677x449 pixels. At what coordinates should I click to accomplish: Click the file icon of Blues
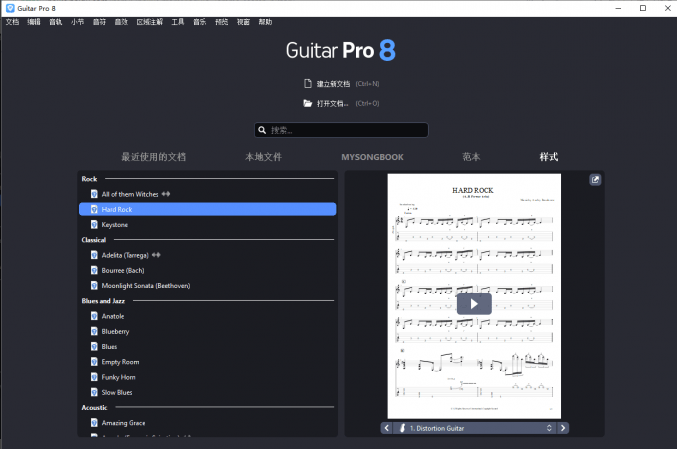point(94,347)
